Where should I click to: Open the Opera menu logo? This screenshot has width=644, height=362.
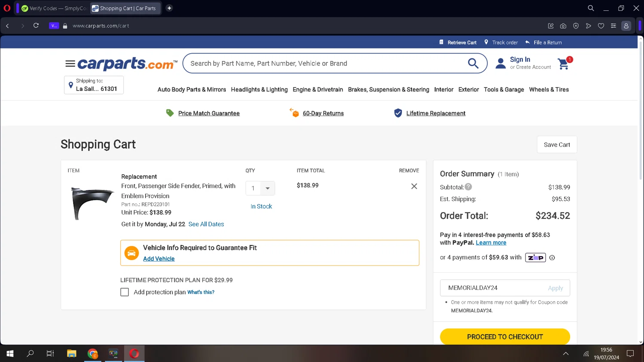pyautogui.click(x=7, y=8)
